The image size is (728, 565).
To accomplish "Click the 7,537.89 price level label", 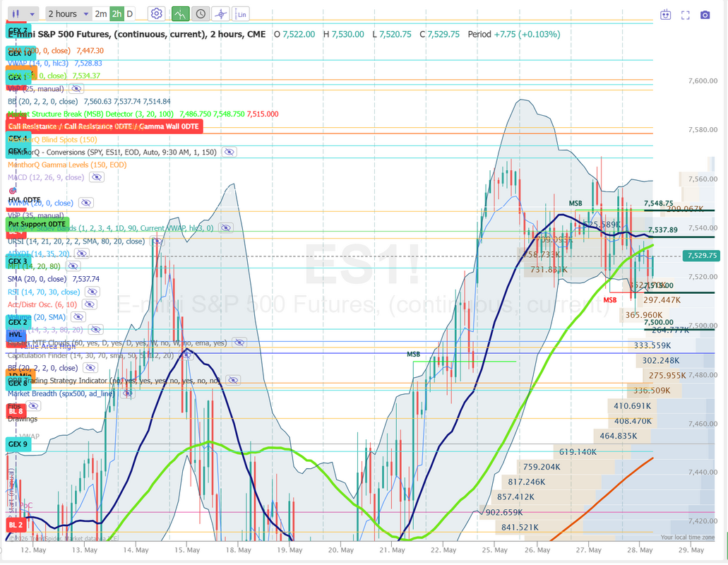I will pyautogui.click(x=662, y=230).
